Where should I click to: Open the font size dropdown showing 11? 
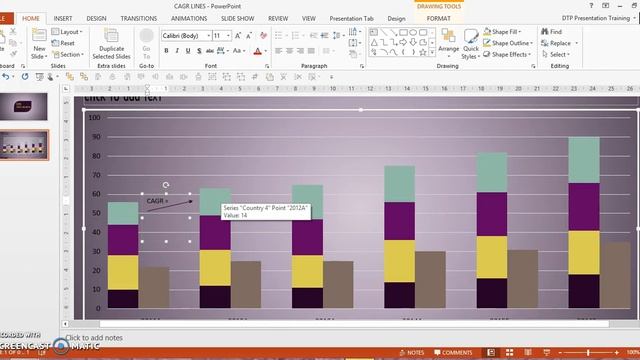click(228, 36)
